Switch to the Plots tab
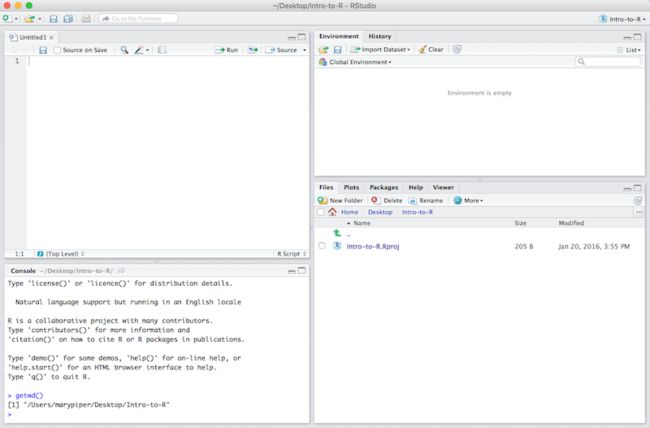Image resolution: width=650 pixels, height=428 pixels. click(351, 187)
